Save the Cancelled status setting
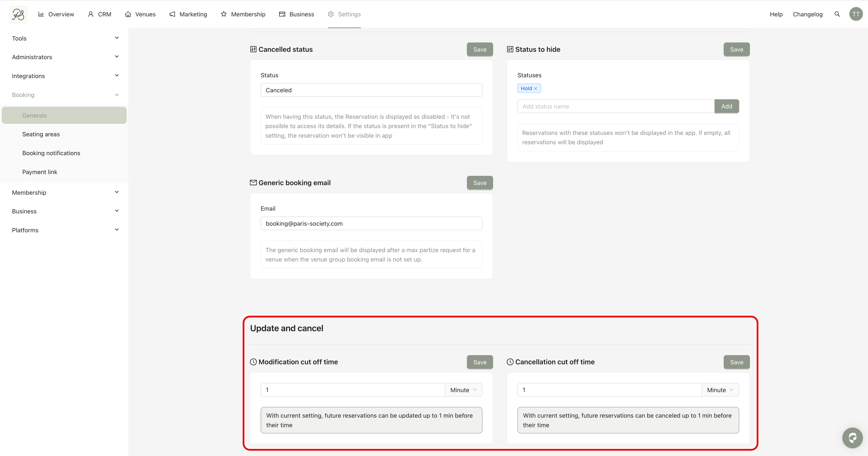This screenshot has width=868, height=456. [480, 50]
